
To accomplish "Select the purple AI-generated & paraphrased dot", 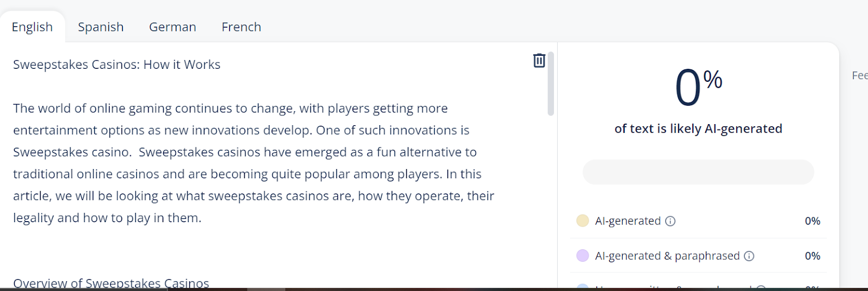I will point(583,255).
